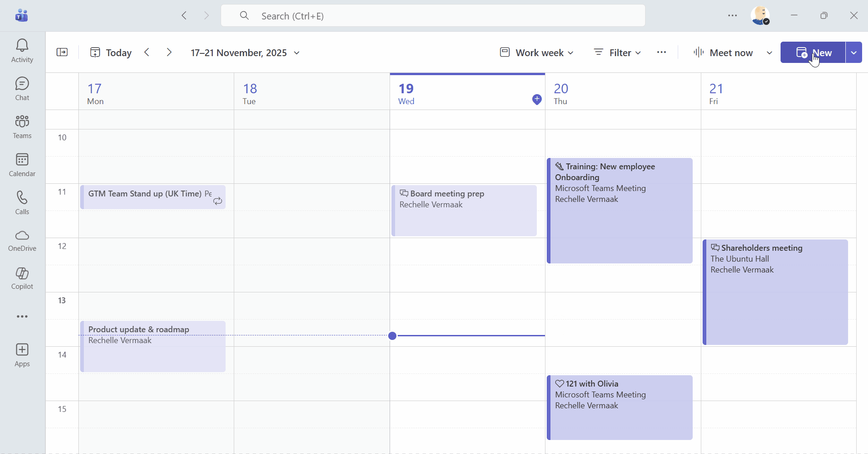Expand the date range picker
Screen dimensions: 868x454
[297, 53]
